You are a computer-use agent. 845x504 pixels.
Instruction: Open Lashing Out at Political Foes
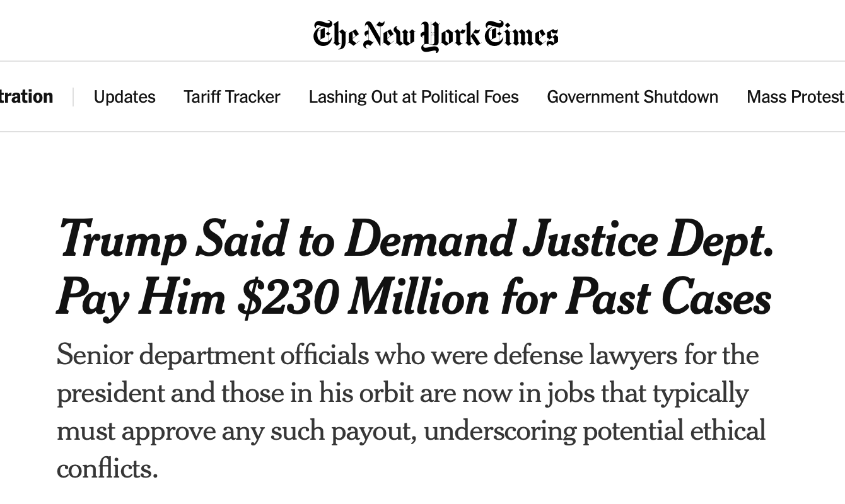coord(414,97)
